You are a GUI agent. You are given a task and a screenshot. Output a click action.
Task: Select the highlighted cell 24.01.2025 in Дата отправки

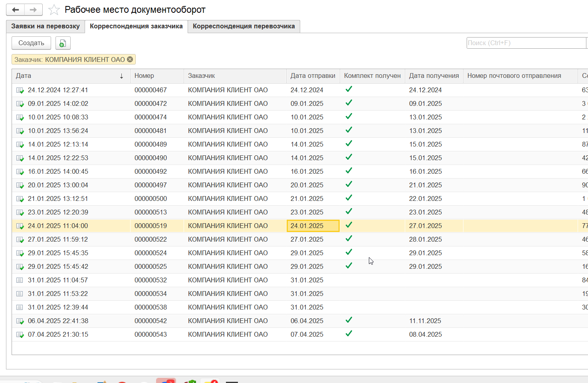click(313, 226)
